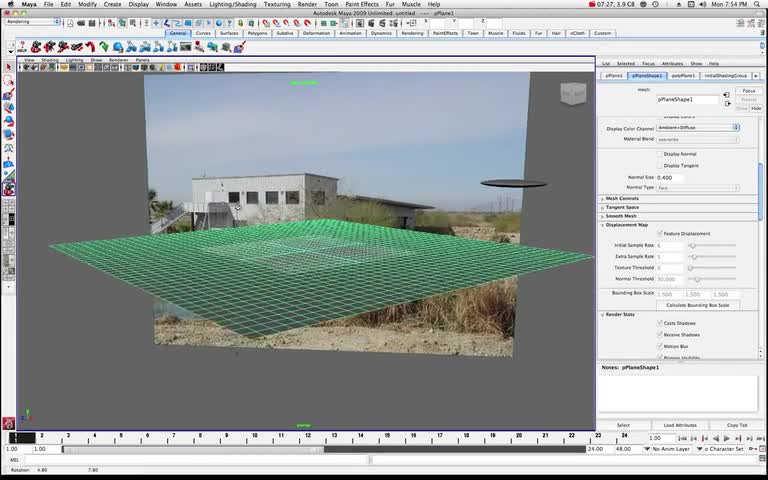Click the dark monitor shelf icon
The height and width of the screenshot is (480, 768).
click(x=185, y=47)
